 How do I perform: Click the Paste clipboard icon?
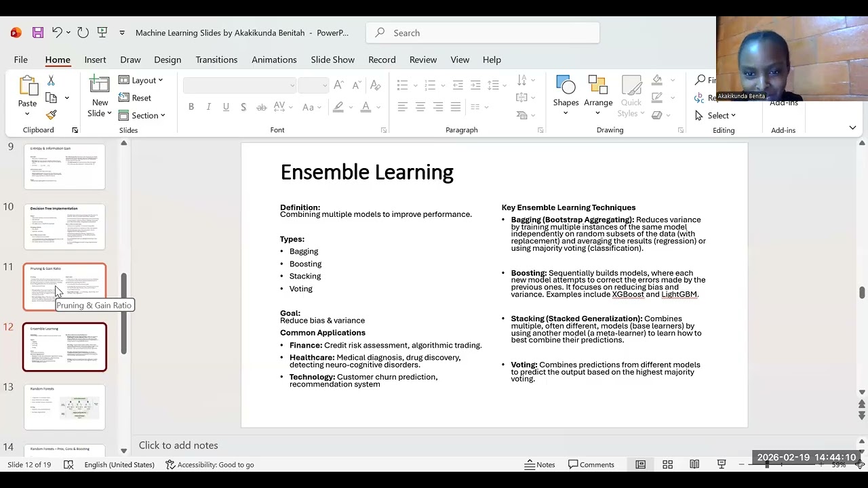click(27, 87)
